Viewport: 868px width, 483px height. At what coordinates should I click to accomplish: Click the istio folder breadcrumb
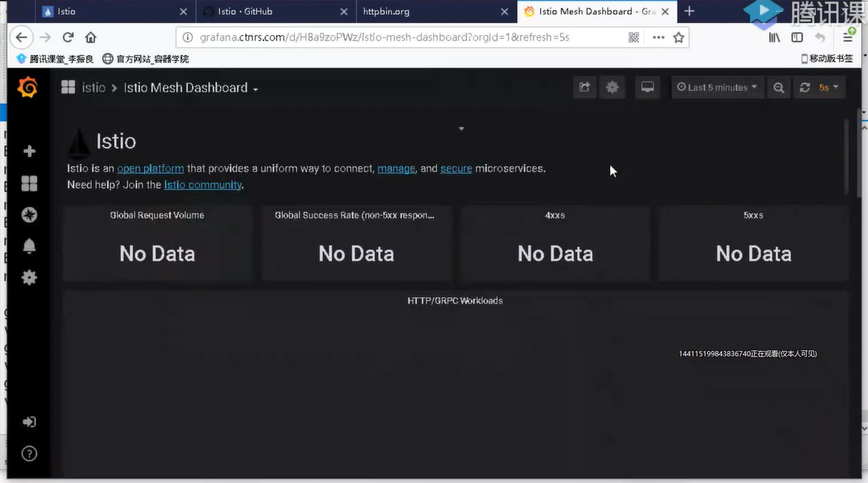tap(94, 88)
